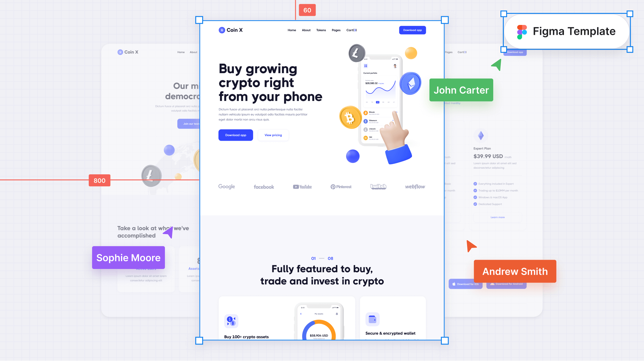
Task: Select the Home menu tab
Action: click(x=292, y=30)
